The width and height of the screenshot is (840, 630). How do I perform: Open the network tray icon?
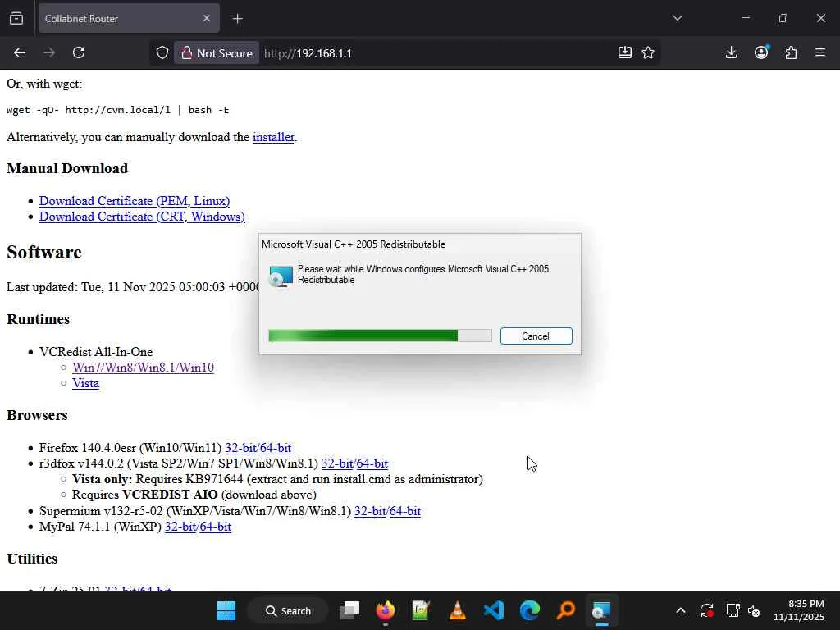click(733, 610)
